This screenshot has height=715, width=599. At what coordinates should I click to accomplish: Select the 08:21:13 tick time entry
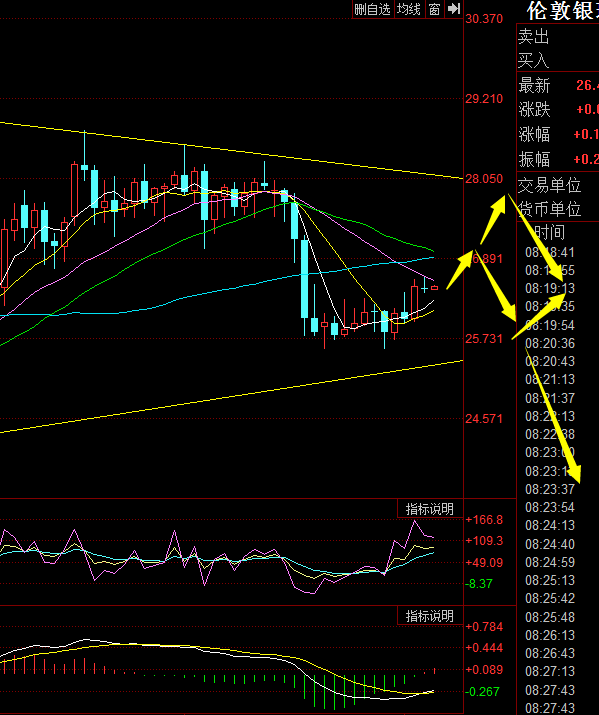pyautogui.click(x=550, y=379)
